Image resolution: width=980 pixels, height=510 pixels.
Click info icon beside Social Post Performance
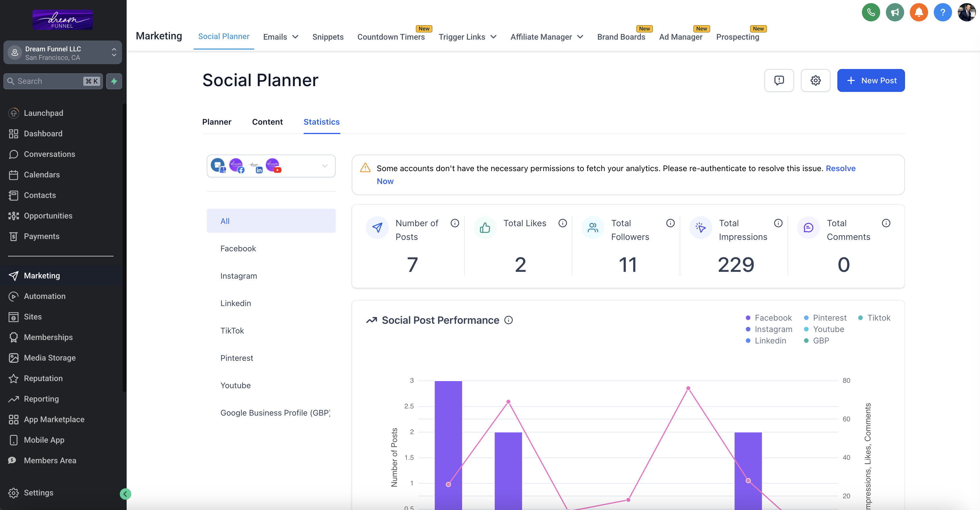[509, 320]
